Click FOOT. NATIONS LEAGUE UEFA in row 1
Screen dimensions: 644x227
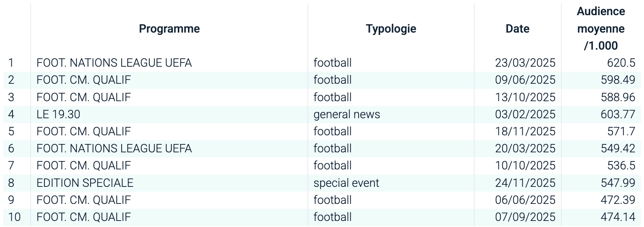114,63
